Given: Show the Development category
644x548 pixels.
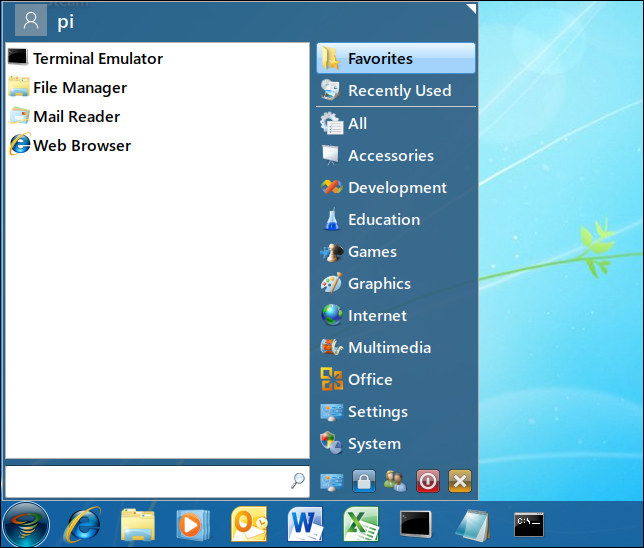Looking at the screenshot, I should (x=396, y=187).
